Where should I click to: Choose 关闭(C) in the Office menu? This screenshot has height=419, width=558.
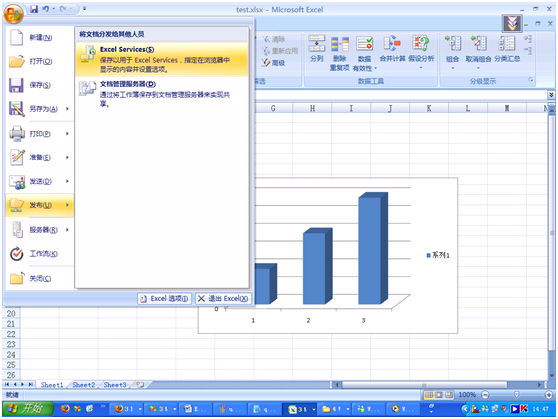coord(39,278)
